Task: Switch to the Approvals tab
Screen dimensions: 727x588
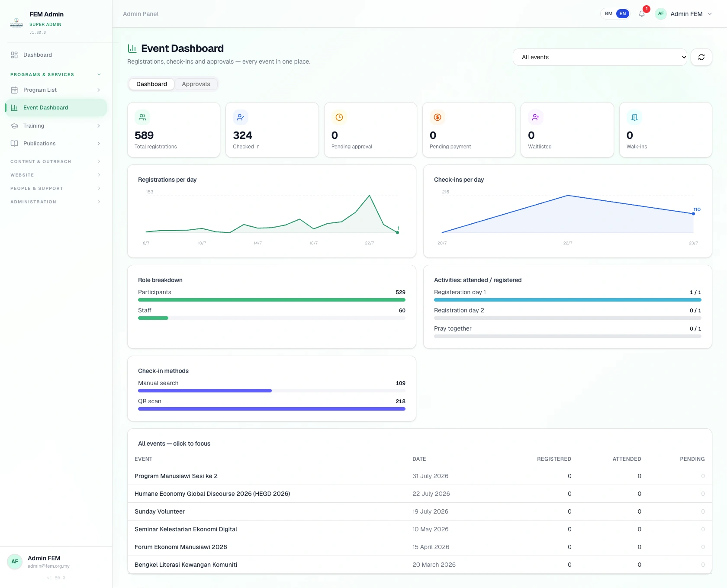Action: (x=196, y=84)
